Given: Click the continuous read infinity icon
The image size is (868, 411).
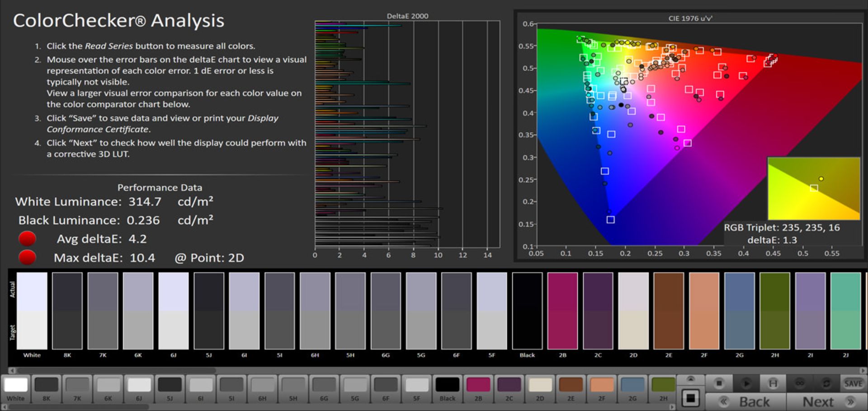Looking at the screenshot, I should [800, 383].
